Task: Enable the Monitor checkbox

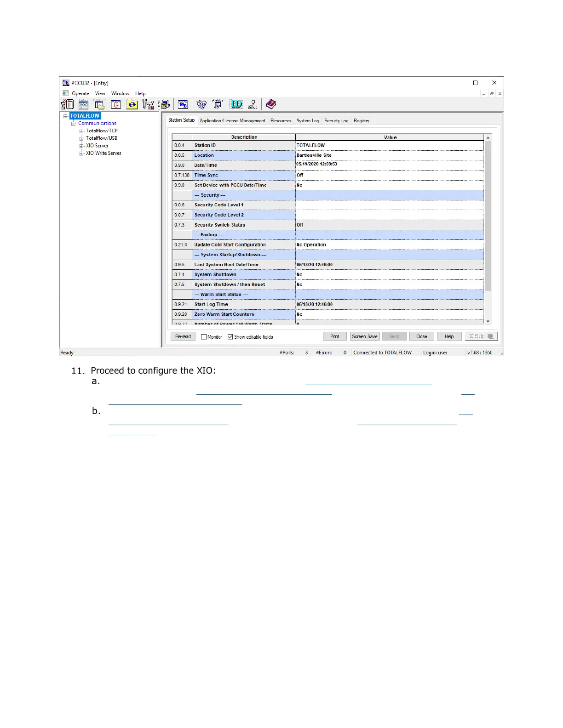Action: click(x=204, y=337)
